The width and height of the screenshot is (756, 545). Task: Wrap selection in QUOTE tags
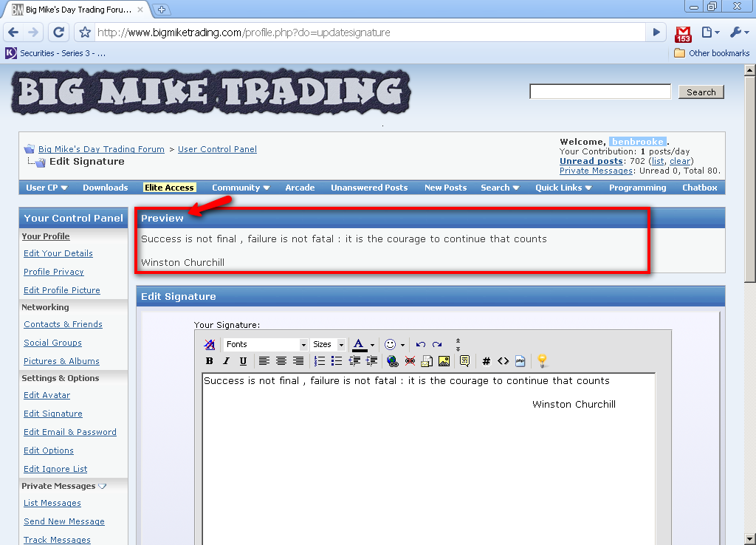[465, 361]
